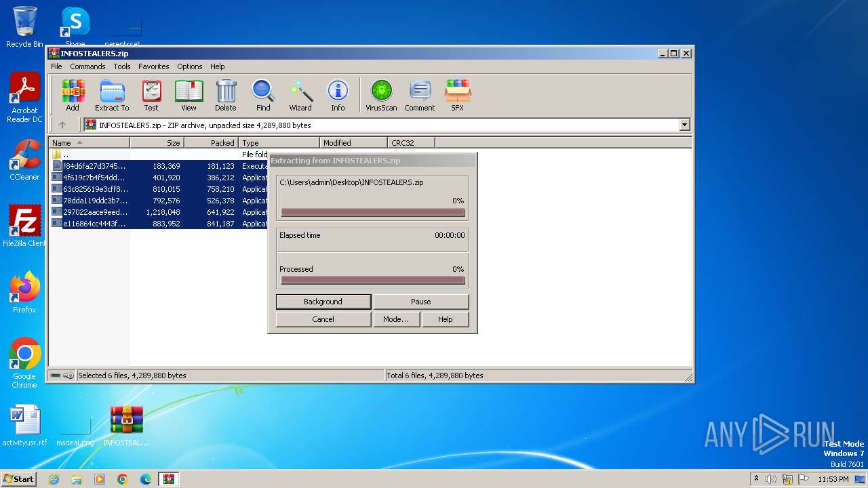Run VirusScan from the toolbar

[x=381, y=95]
